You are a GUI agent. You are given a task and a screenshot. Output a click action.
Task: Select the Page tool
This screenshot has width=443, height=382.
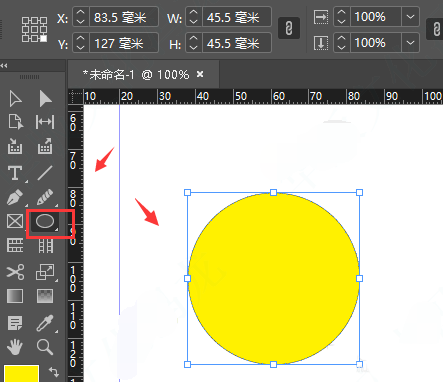[15, 122]
